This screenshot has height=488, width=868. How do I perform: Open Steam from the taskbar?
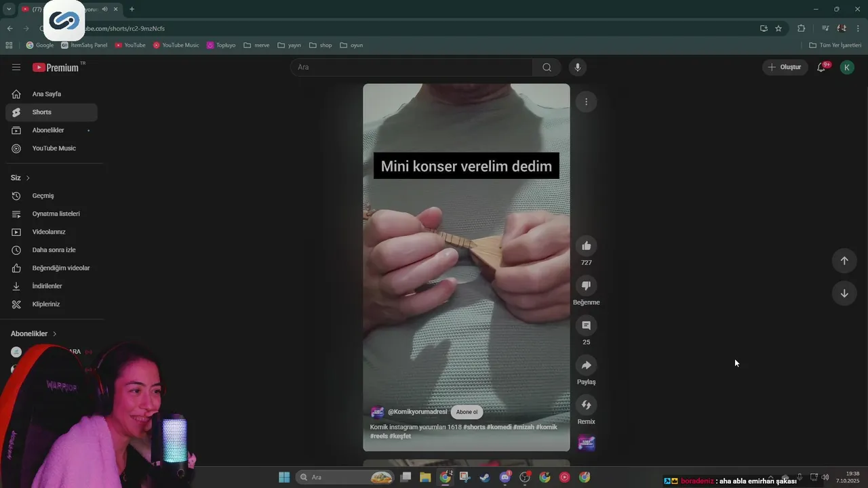coord(485,477)
